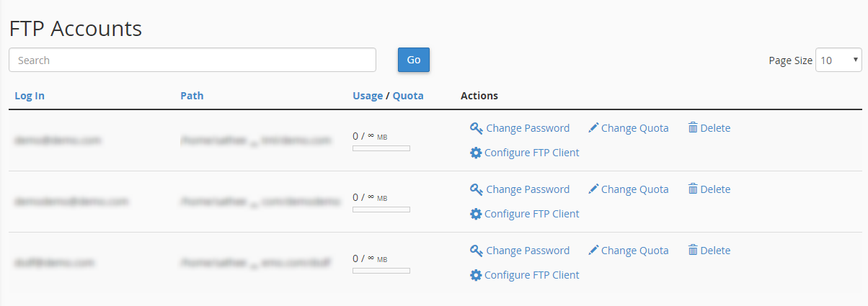Viewport: 868px width, 306px height.
Task: Sort accounts by Log In column
Action: coord(30,96)
